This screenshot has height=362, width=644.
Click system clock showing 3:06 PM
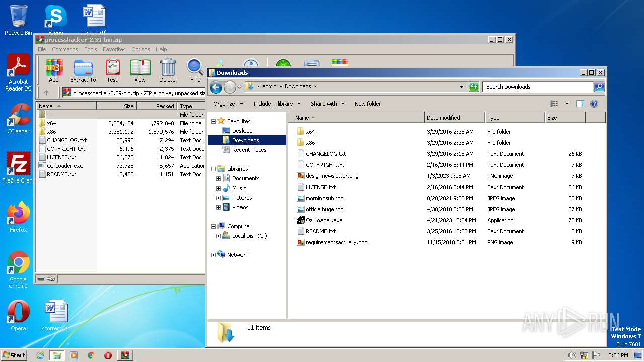[x=618, y=355]
